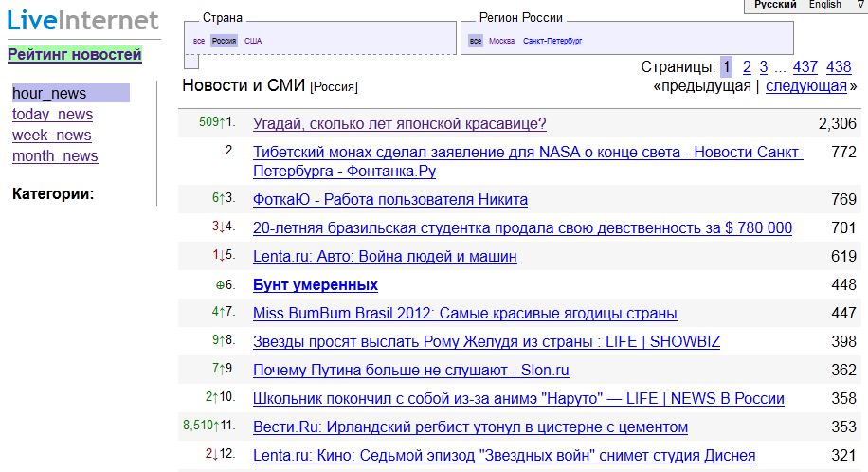This screenshot has width=868, height=472.
Task: Open the language dropdown arrow next to English
Action: [x=860, y=5]
